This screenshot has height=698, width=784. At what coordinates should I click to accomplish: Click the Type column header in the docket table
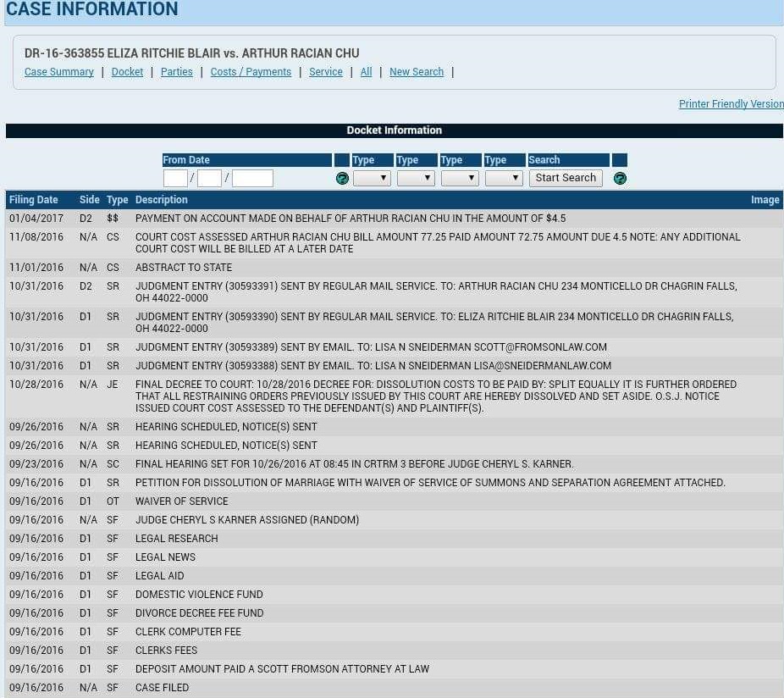click(118, 200)
